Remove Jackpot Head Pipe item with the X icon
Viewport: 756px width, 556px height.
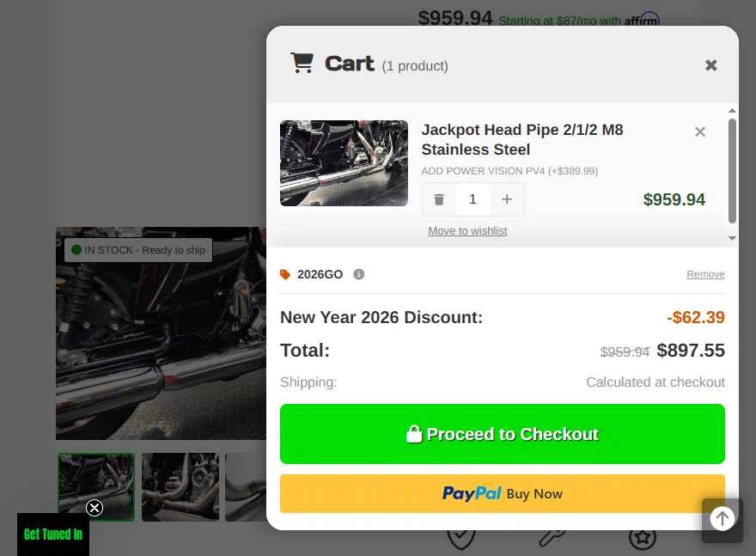pos(700,131)
